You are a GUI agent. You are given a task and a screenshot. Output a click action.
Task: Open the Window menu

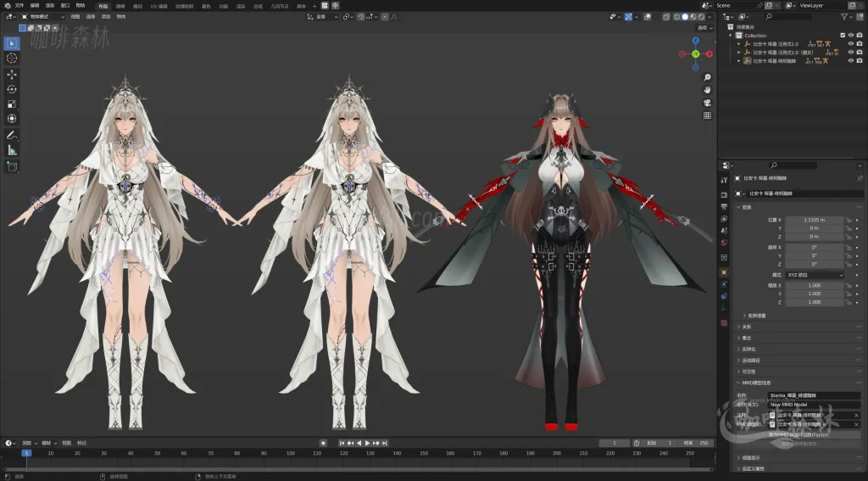click(65, 6)
